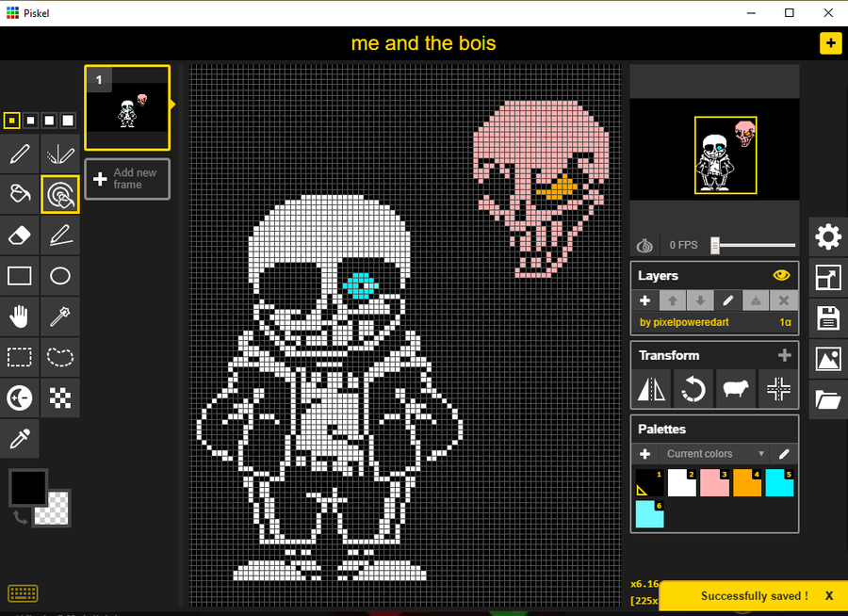Viewport: 848px width, 616px height.
Task: Open the Preferences gear settings
Action: (x=828, y=236)
